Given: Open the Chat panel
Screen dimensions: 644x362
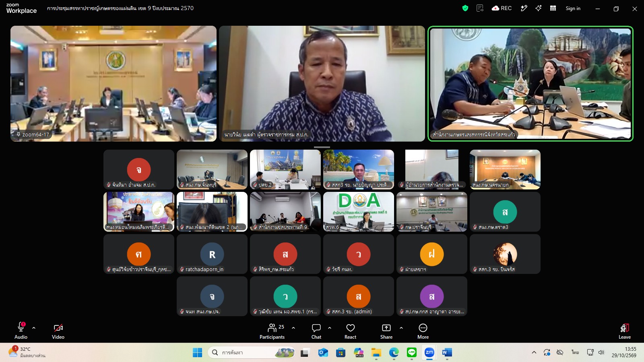Looking at the screenshot, I should click(x=316, y=331).
